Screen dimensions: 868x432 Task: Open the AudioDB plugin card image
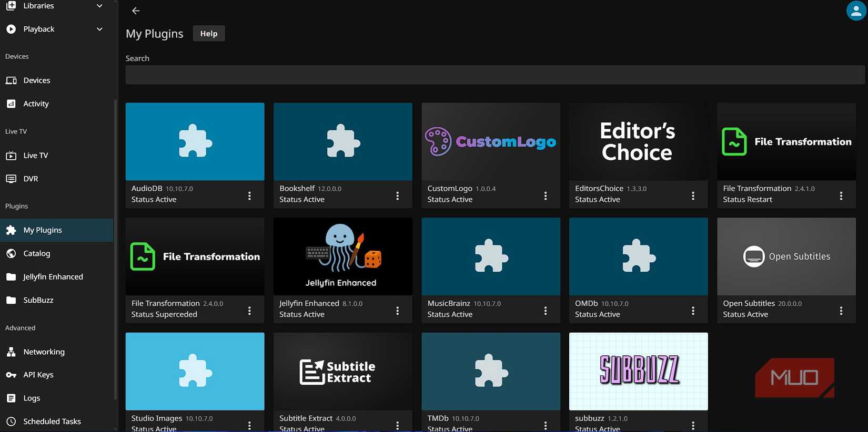pyautogui.click(x=195, y=142)
